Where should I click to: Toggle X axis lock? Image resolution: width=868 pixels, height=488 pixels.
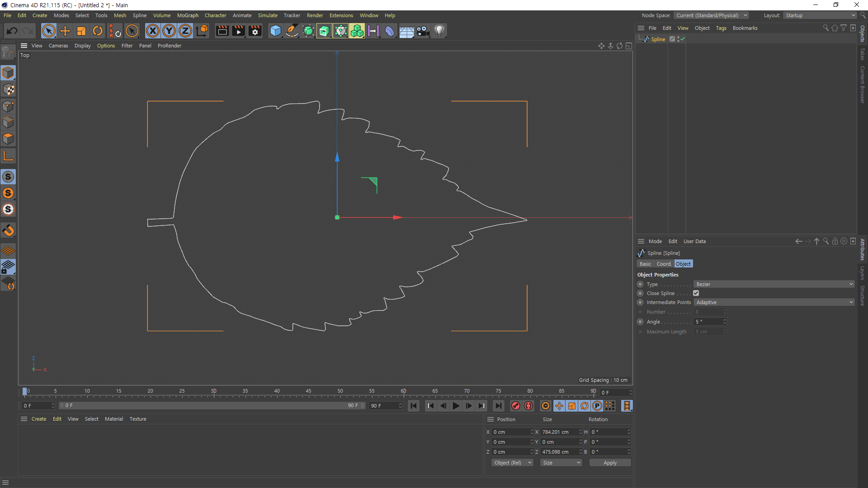(153, 31)
